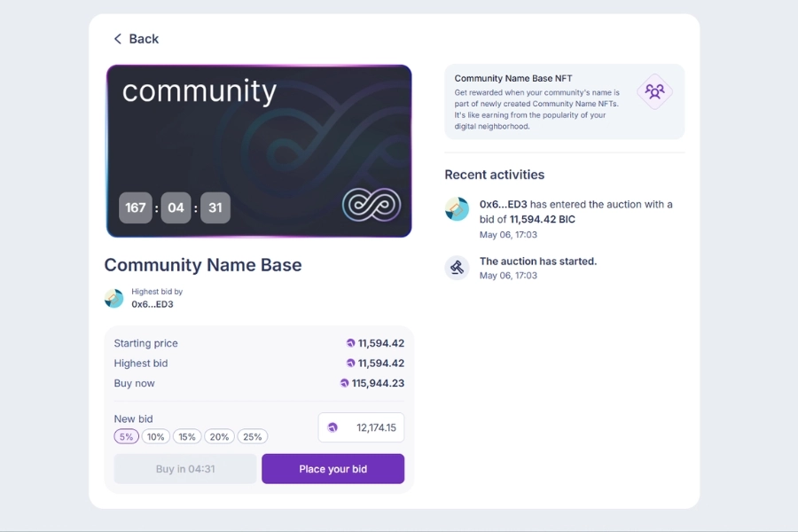Click the BIC token icon beside Buy now price

pos(345,383)
